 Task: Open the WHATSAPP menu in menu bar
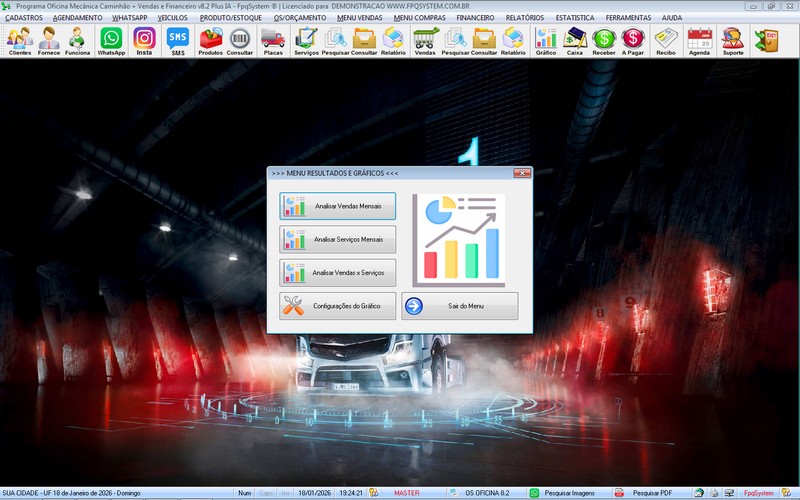[x=130, y=17]
